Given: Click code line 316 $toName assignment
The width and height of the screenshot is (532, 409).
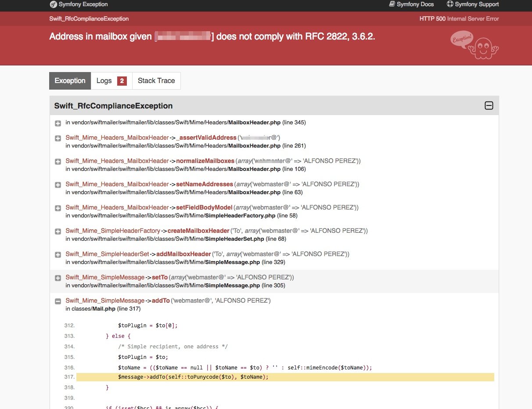Looking at the screenshot, I should pos(245,367).
